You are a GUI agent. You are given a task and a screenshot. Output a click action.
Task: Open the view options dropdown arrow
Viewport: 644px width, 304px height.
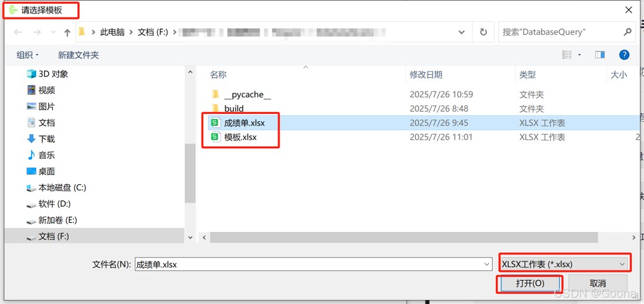pyautogui.click(x=580, y=55)
